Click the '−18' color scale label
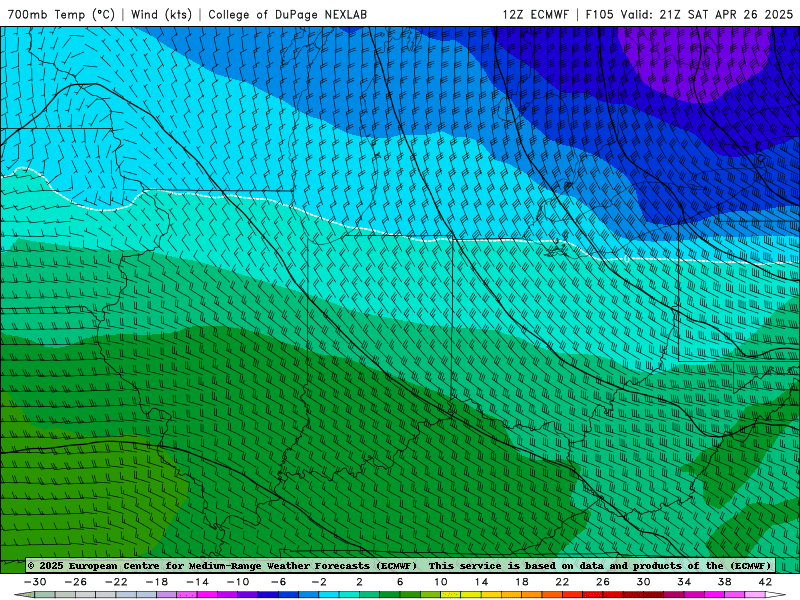The image size is (800, 600). [x=157, y=582]
